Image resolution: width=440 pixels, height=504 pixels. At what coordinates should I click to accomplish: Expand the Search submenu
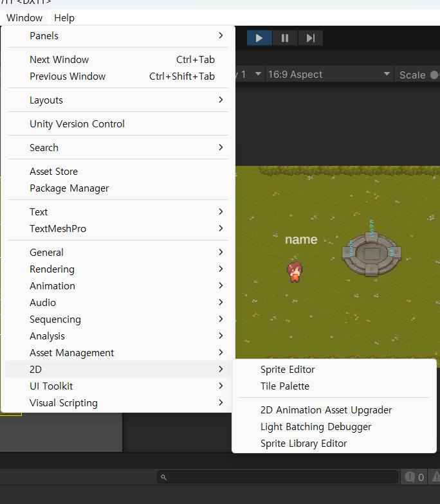[118, 148]
